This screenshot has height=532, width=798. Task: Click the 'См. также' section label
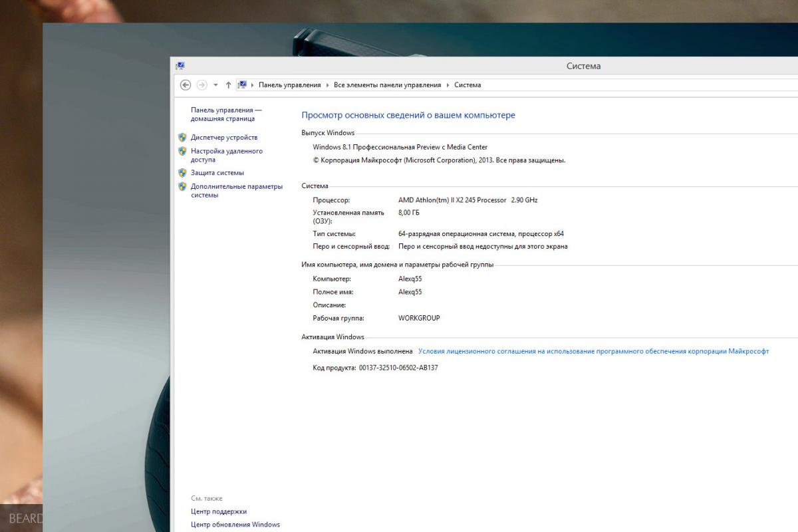click(x=207, y=498)
